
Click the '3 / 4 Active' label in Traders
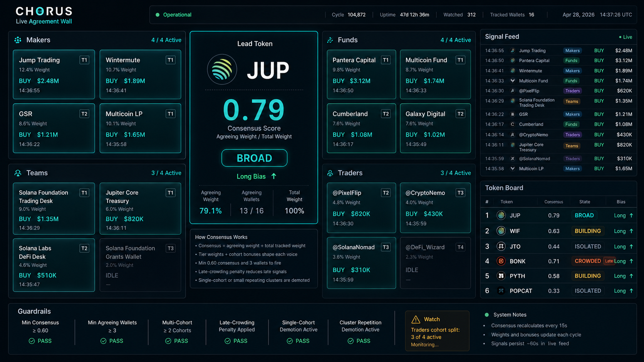[x=456, y=173]
